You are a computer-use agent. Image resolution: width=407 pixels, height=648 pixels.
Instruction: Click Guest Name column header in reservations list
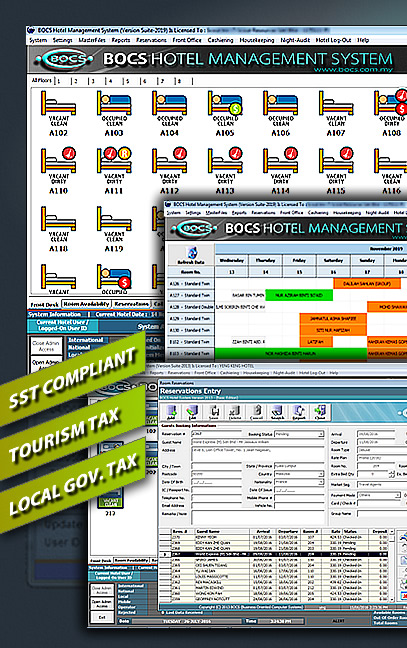coord(208,531)
